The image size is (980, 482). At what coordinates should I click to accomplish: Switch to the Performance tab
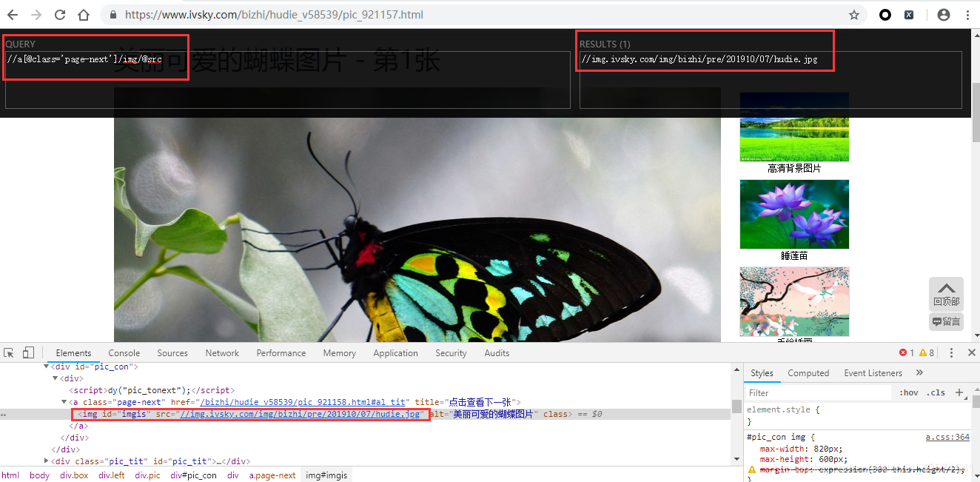[x=281, y=353]
